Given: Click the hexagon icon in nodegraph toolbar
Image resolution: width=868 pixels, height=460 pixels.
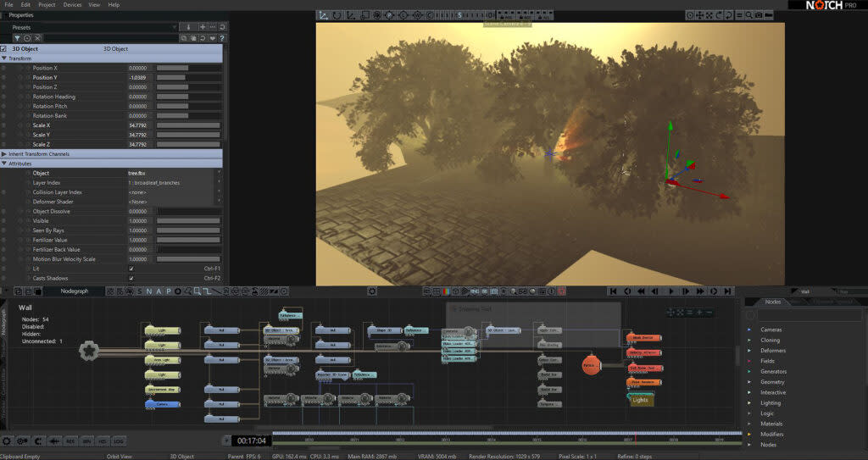Looking at the screenshot, I should [178, 291].
